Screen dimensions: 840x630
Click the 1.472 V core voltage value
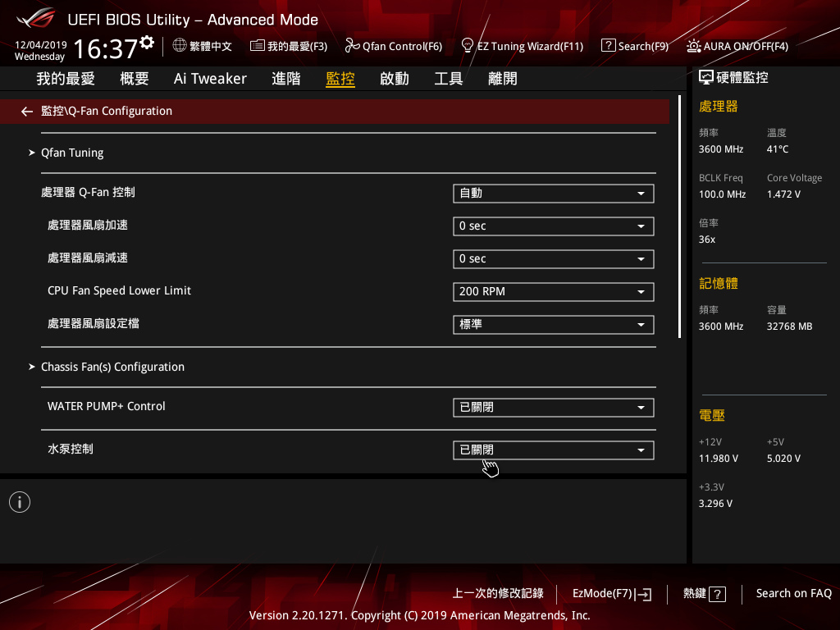783,194
